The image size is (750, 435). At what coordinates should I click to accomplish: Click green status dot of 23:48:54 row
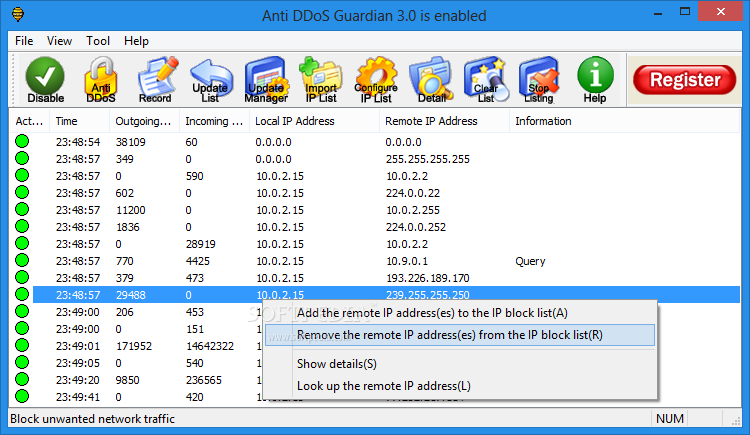tap(22, 141)
